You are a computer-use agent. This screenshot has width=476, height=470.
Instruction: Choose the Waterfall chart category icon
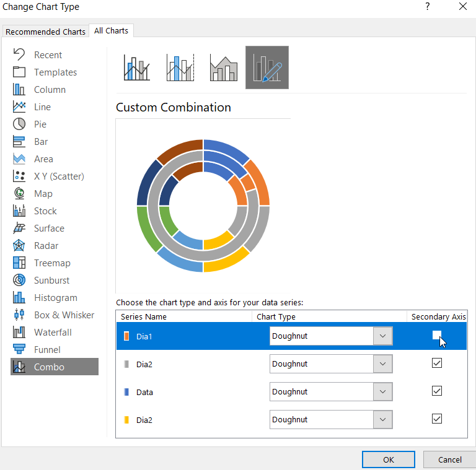point(19,333)
